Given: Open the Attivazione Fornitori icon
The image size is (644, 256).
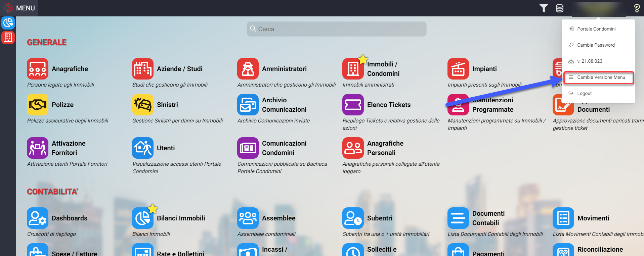Looking at the screenshot, I should pyautogui.click(x=38, y=148).
